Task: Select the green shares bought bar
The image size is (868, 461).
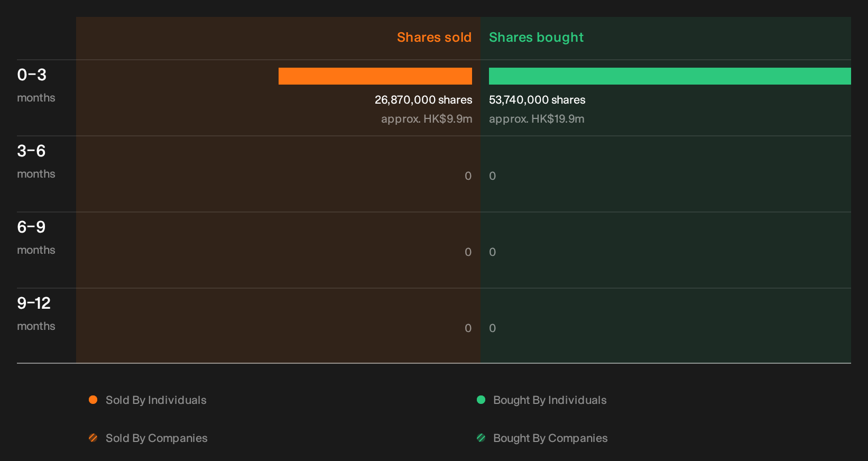Action: point(670,76)
